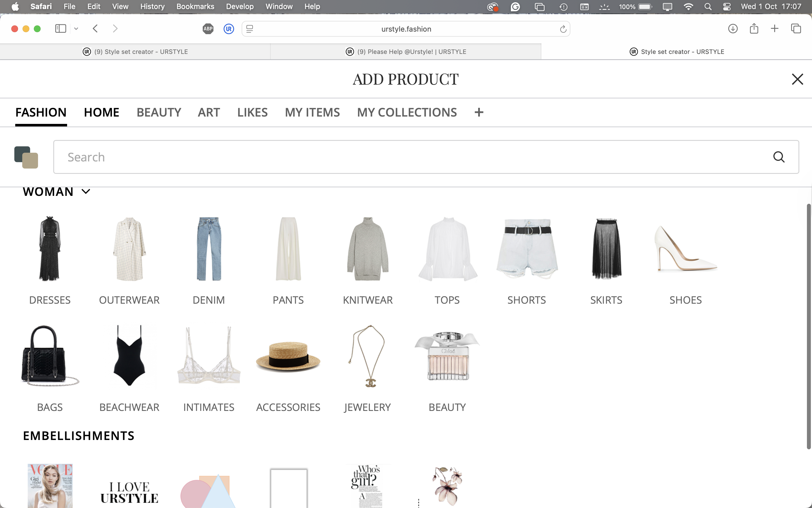The width and height of the screenshot is (812, 508).
Task: Switch to the HOME tab
Action: (x=101, y=112)
